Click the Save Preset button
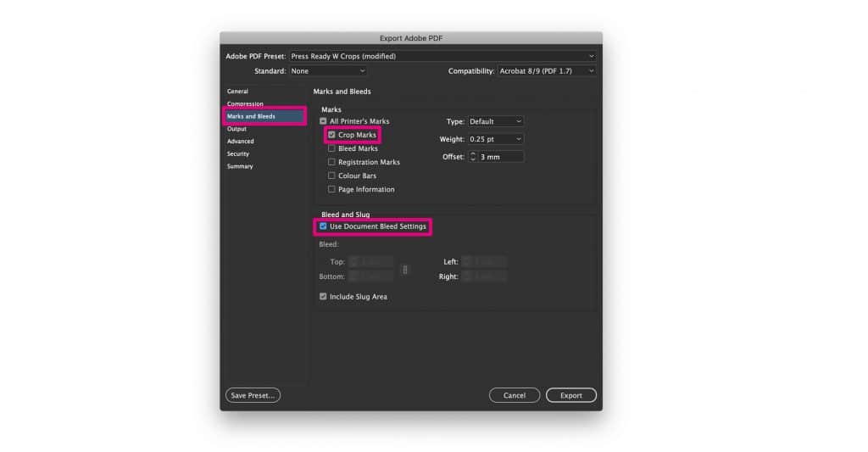The width and height of the screenshot is (868, 452). point(253,395)
